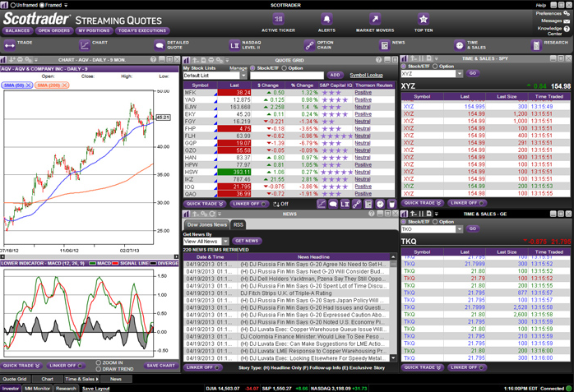
Task: Select the Draw Trend radio option
Action: tap(100, 368)
